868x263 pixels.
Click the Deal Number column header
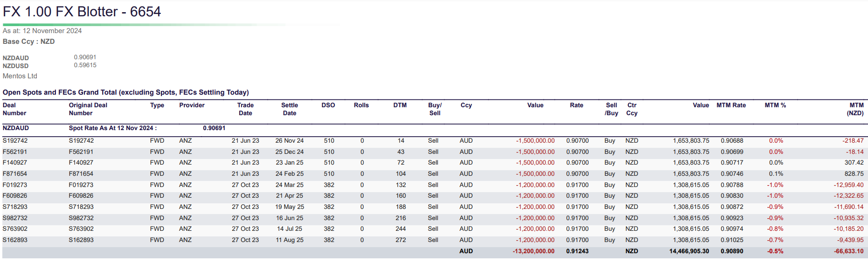pyautogui.click(x=14, y=109)
